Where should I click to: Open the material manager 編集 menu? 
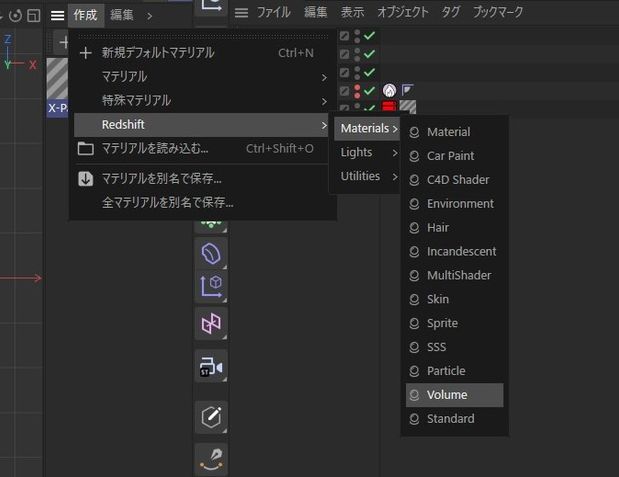(122, 15)
